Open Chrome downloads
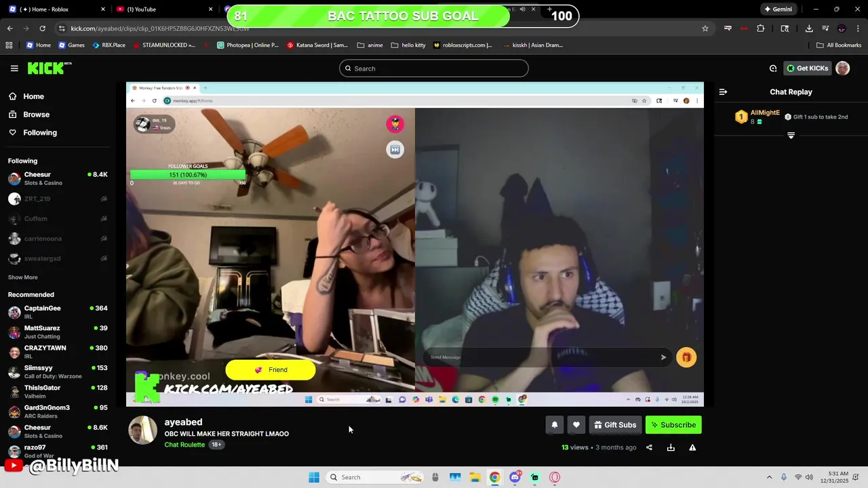 click(x=809, y=28)
